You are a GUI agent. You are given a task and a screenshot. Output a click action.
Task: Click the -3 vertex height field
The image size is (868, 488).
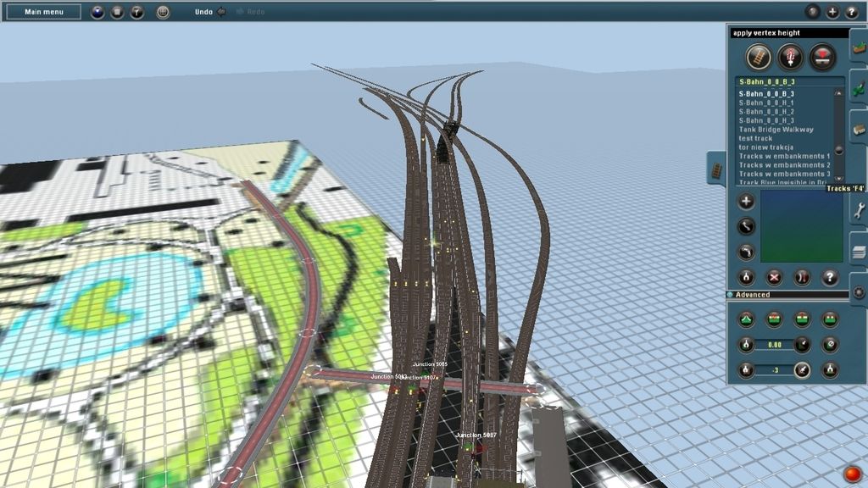pos(775,370)
